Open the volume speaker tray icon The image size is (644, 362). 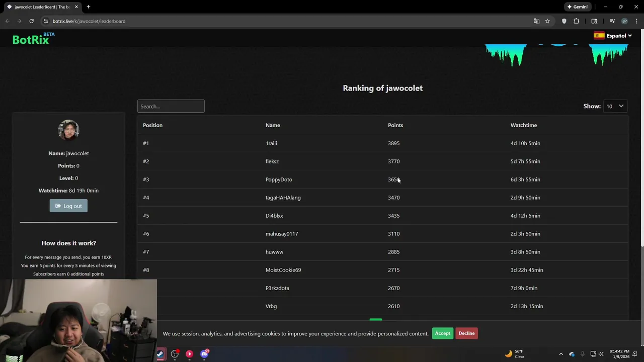click(x=601, y=354)
